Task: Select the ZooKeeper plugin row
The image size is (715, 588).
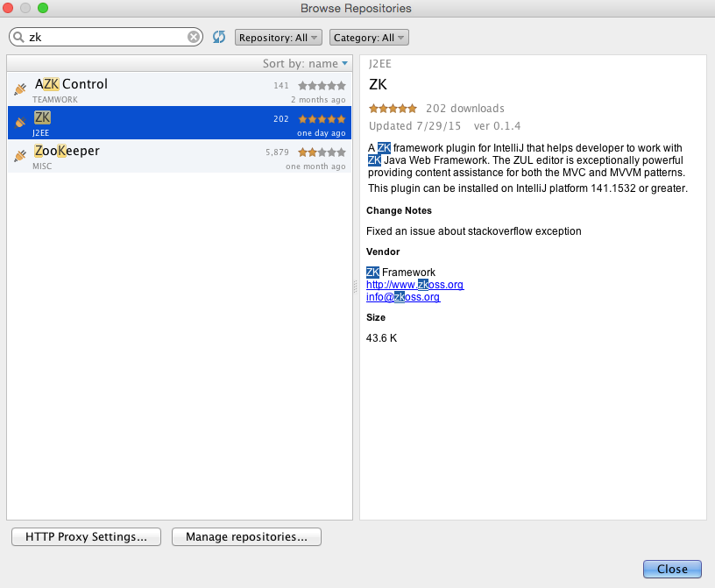Action: pos(180,156)
